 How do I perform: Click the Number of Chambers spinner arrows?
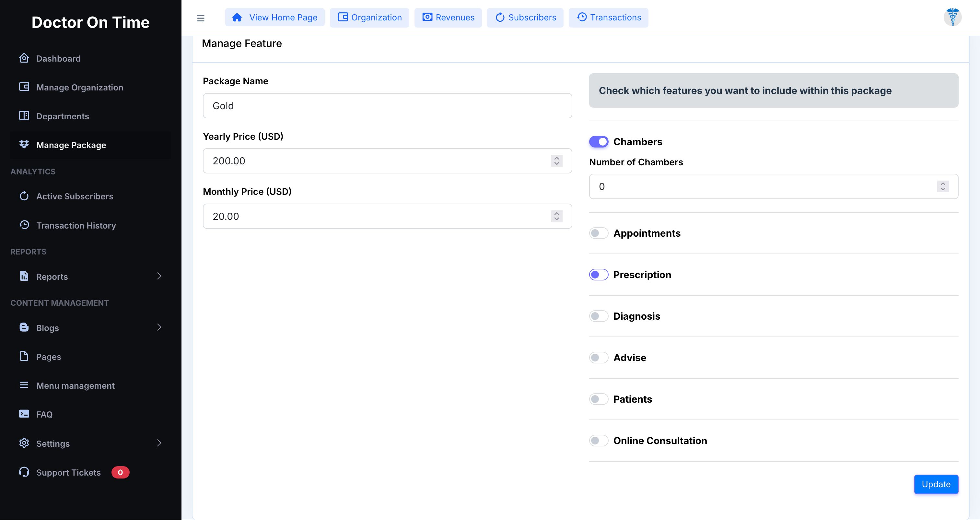[943, 186]
